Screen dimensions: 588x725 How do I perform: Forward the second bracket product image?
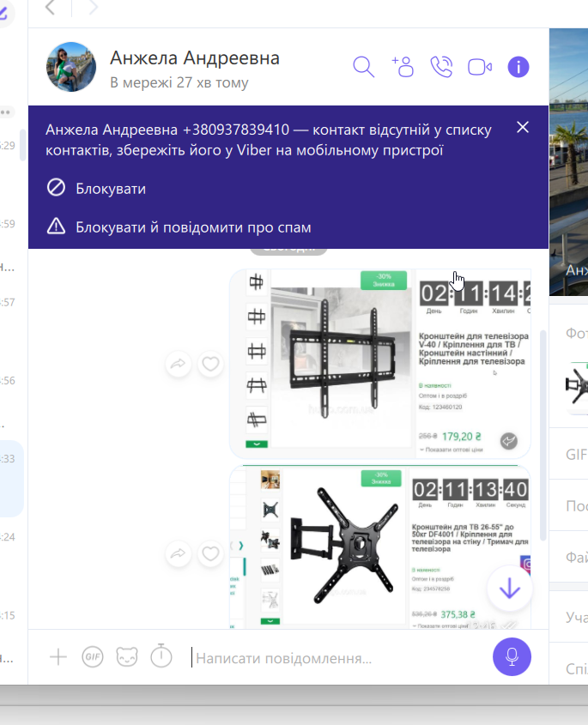click(x=178, y=553)
